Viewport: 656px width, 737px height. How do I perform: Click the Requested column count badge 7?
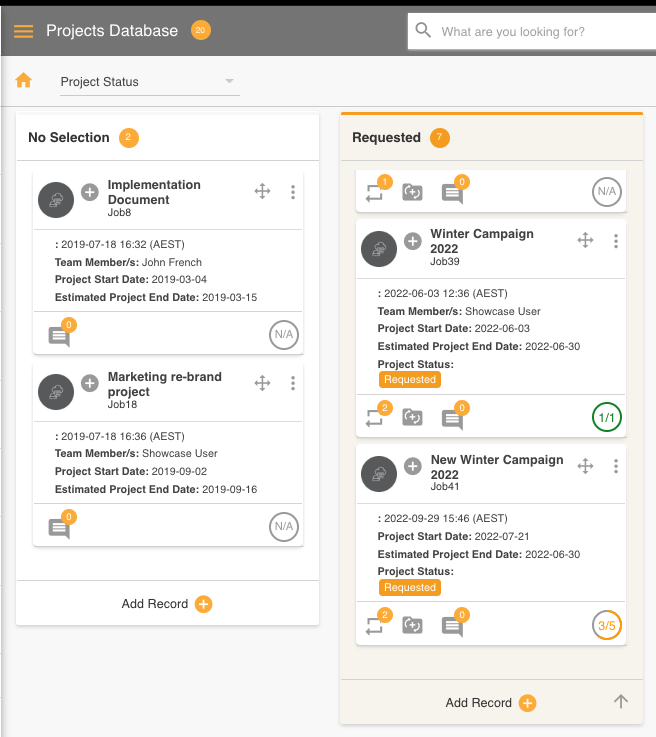point(440,138)
